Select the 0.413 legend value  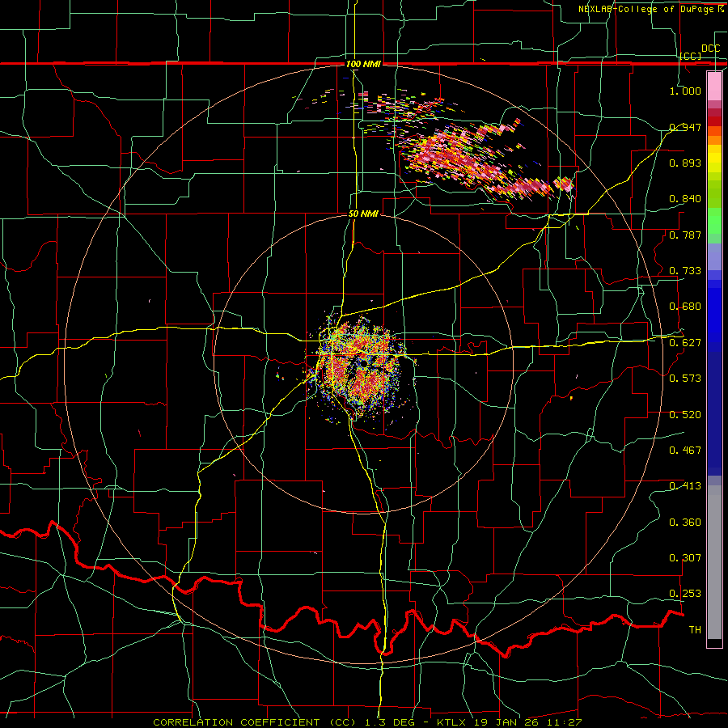(685, 486)
